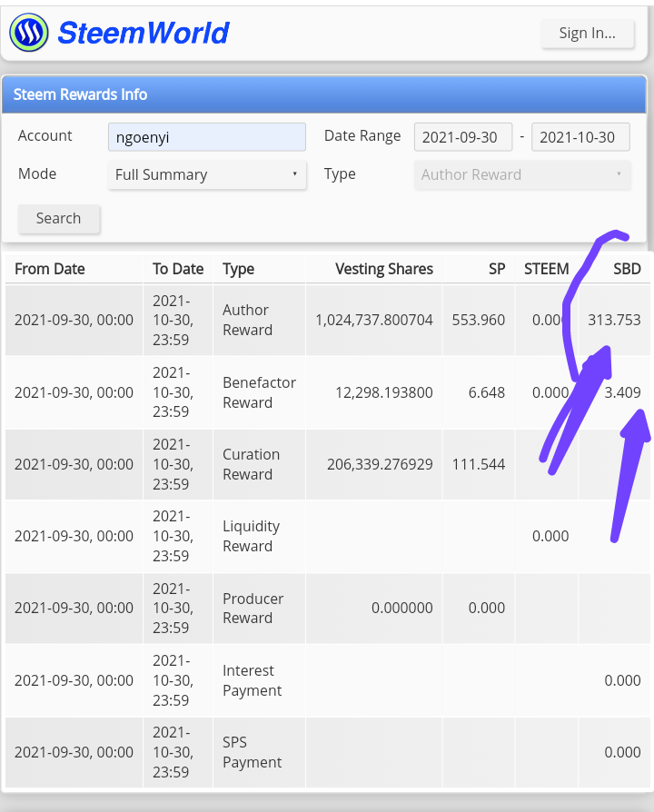Click the Search button
Viewport: 654px width, 812px height.
[58, 219]
